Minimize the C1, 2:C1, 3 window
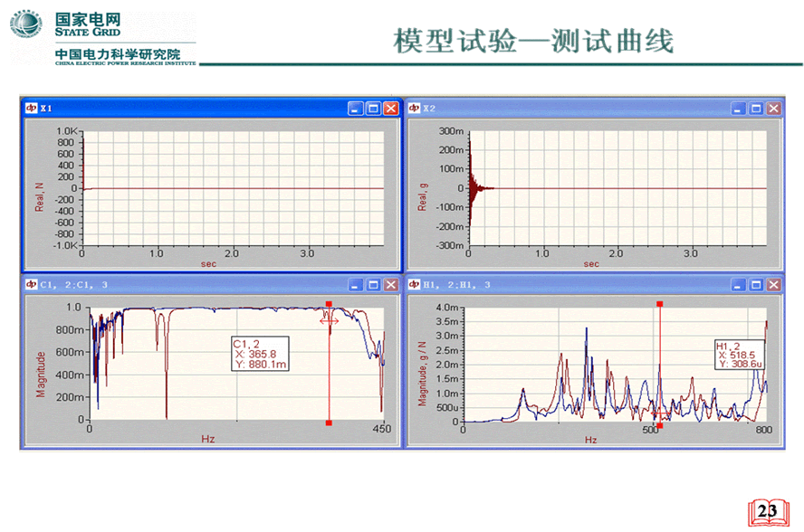The width and height of the screenshot is (804, 532). click(x=356, y=284)
